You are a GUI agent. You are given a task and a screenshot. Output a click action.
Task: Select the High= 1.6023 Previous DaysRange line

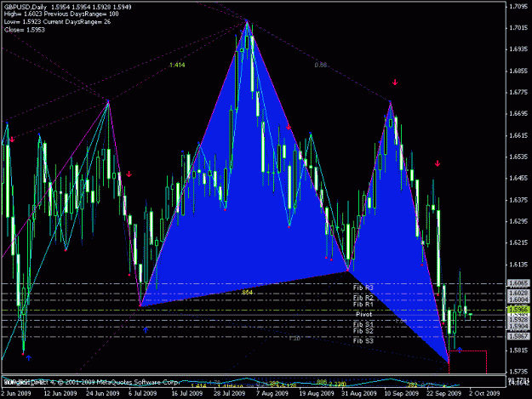tap(61, 14)
